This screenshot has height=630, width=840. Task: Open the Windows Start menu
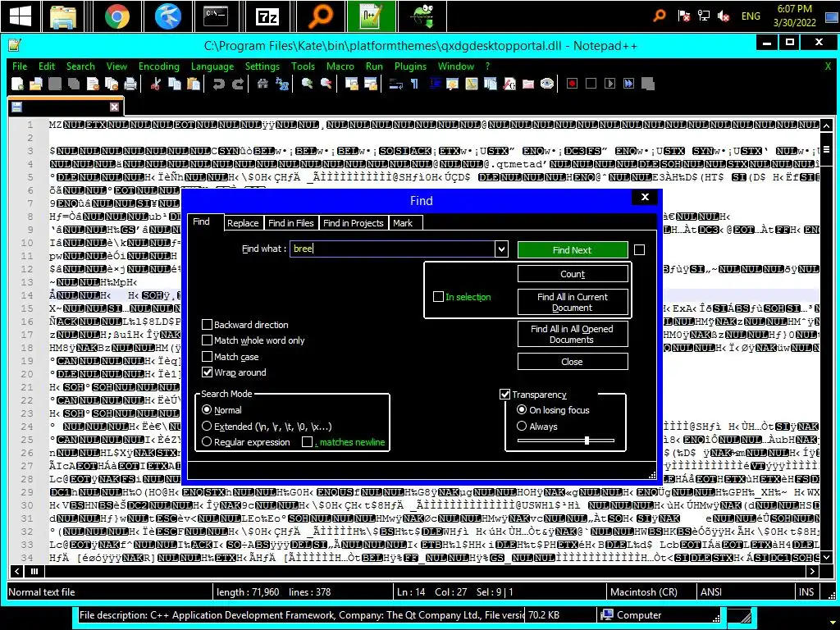coord(21,16)
